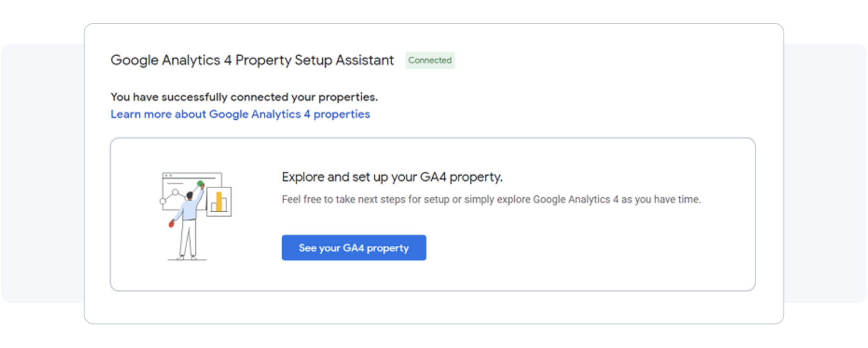Click the middle white circle node on line graph
868x348 pixels.
point(175,192)
